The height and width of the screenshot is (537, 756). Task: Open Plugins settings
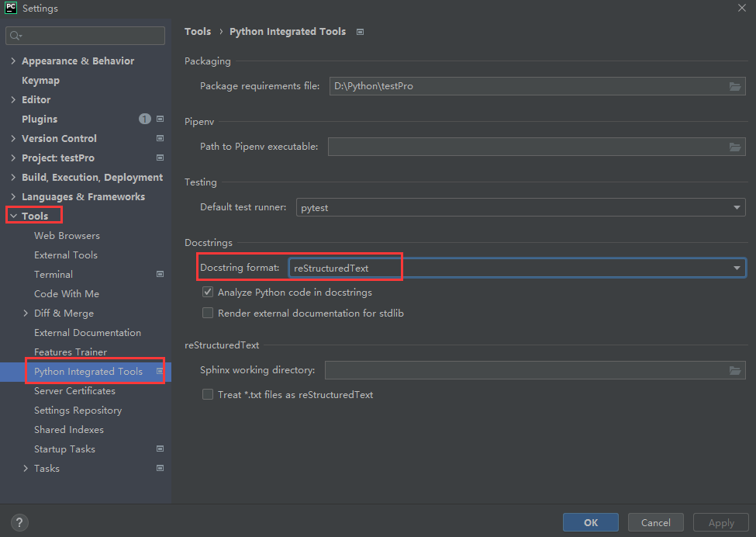click(40, 119)
